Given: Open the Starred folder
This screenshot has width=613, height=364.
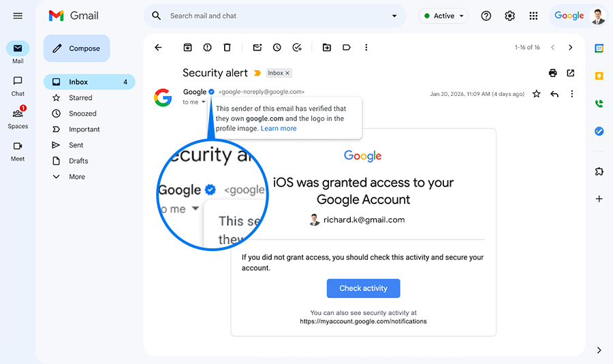Looking at the screenshot, I should [x=80, y=98].
